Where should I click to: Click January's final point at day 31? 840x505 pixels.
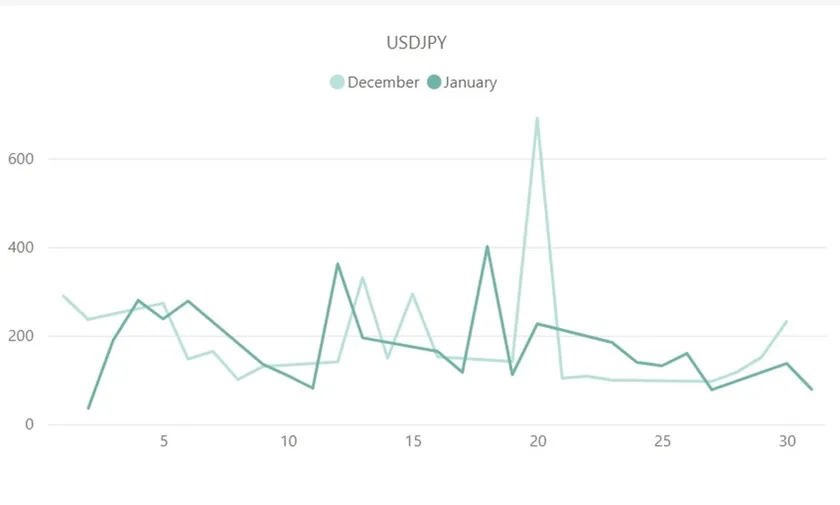click(x=811, y=389)
